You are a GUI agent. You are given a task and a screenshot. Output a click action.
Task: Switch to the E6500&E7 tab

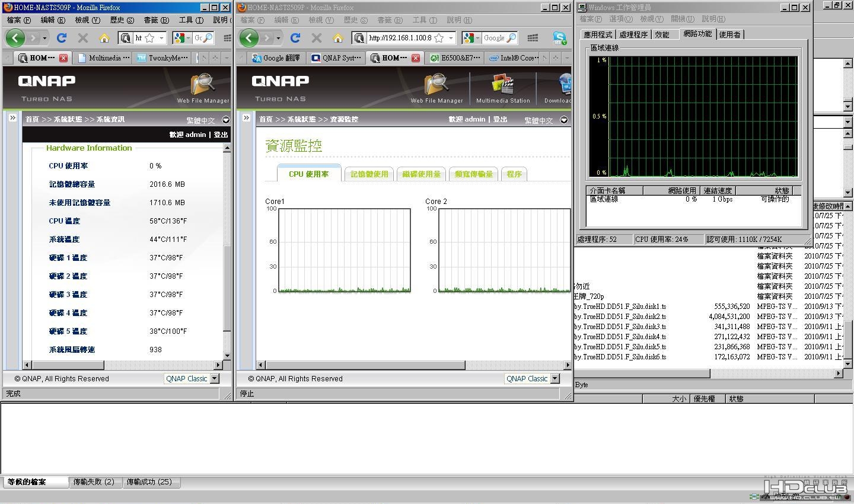point(455,58)
